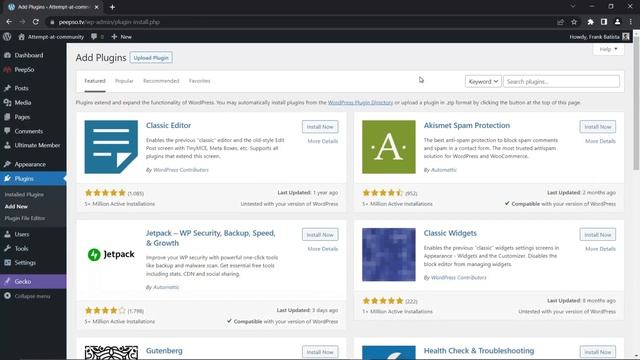The height and width of the screenshot is (360, 640).
Task: Open the comments bubble in admin bar
Action: pos(97,37)
